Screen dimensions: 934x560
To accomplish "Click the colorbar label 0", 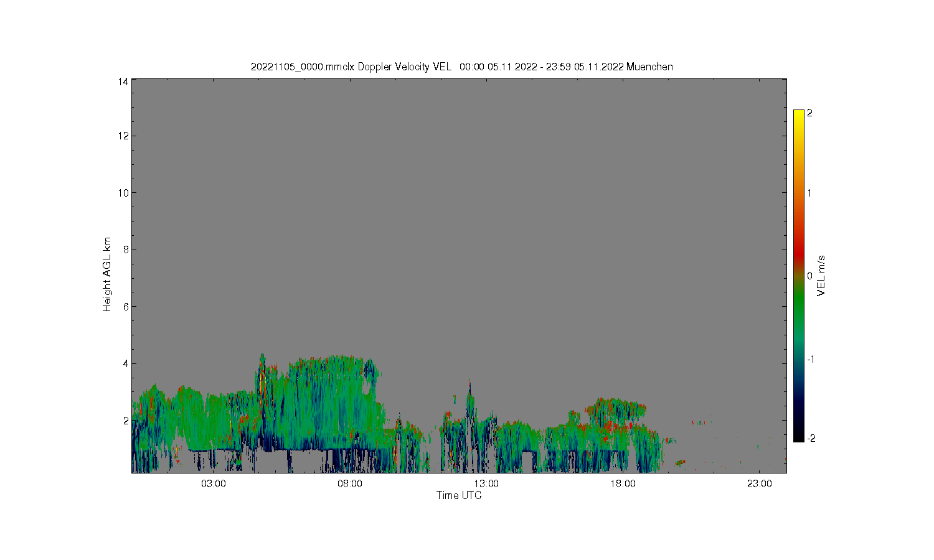I will pos(809,276).
